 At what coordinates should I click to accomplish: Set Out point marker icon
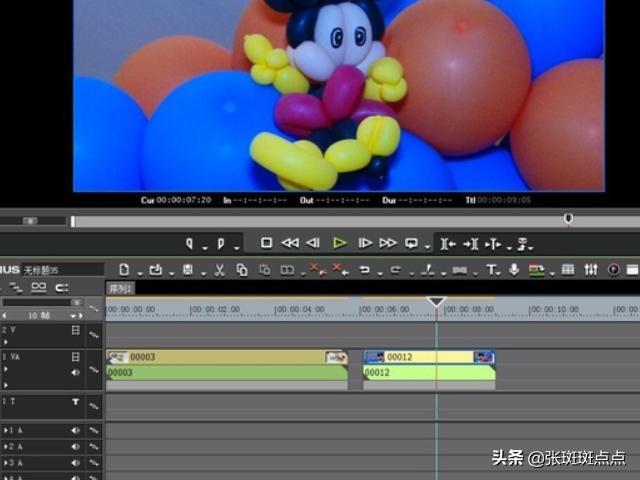coord(221,243)
